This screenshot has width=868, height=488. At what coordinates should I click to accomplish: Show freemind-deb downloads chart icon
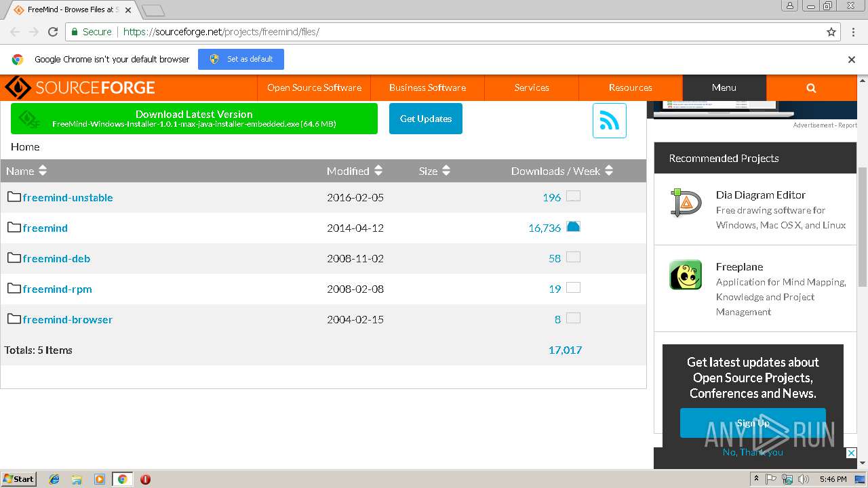pyautogui.click(x=573, y=257)
